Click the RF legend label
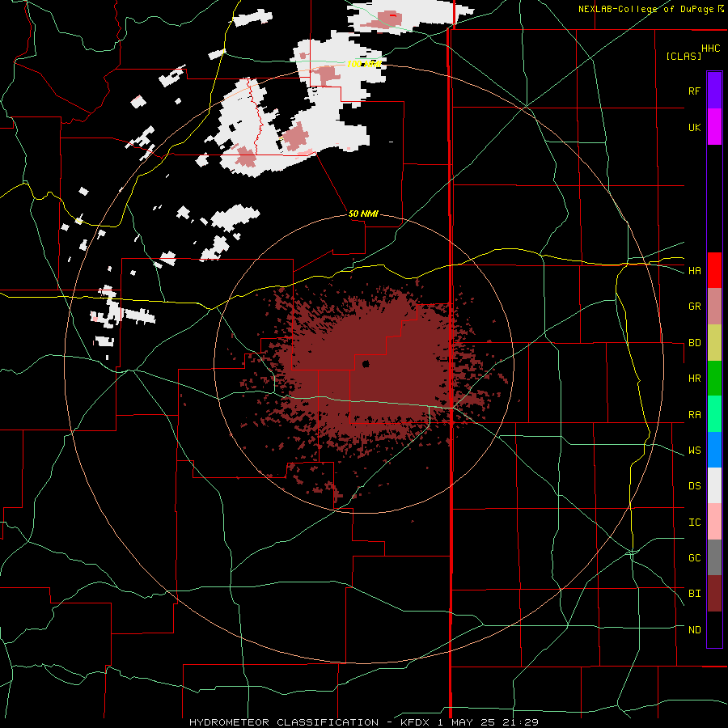This screenshot has height=728, width=728. (694, 91)
